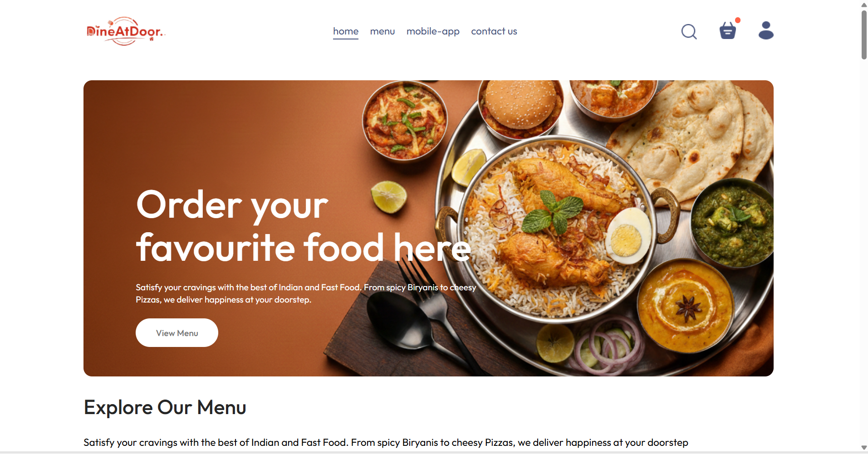Open the user profile icon
868x454 pixels.
(766, 30)
